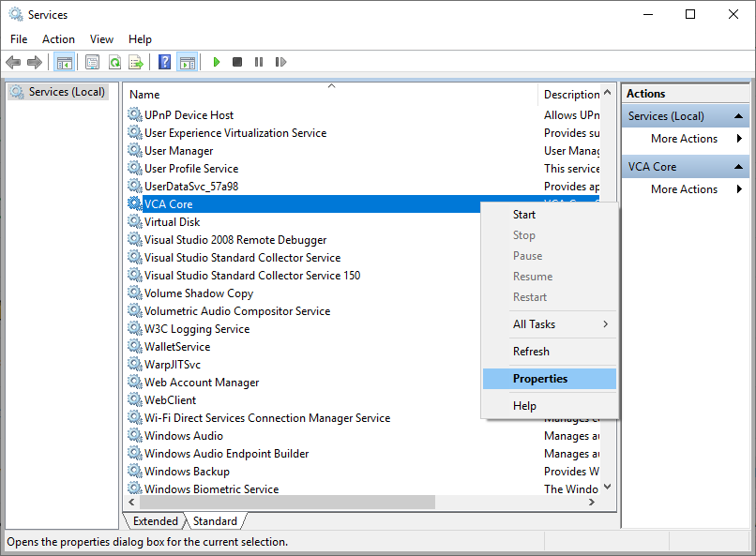Expand More Actions arrow under VCA Core

click(x=739, y=189)
